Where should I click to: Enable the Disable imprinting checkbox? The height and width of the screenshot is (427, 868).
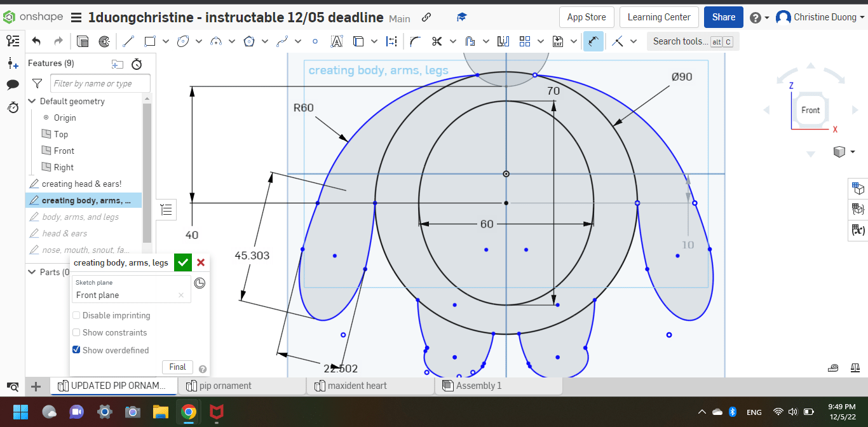coord(76,315)
